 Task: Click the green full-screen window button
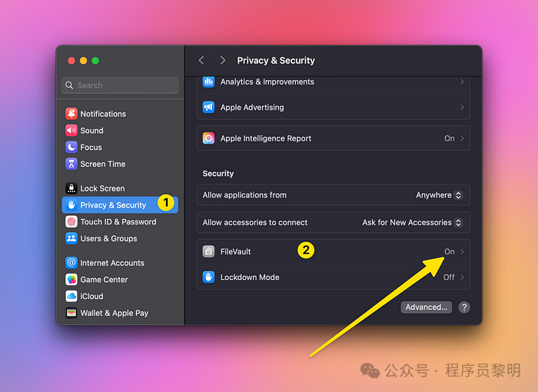(95, 61)
